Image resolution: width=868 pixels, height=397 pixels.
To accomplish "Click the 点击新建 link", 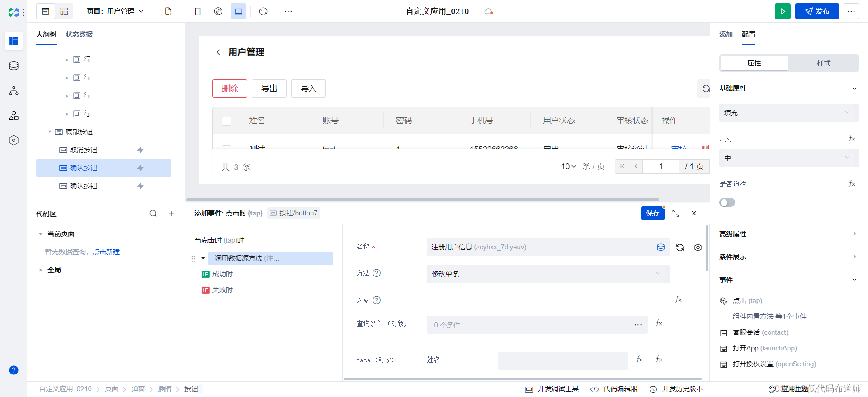I will tap(106, 252).
